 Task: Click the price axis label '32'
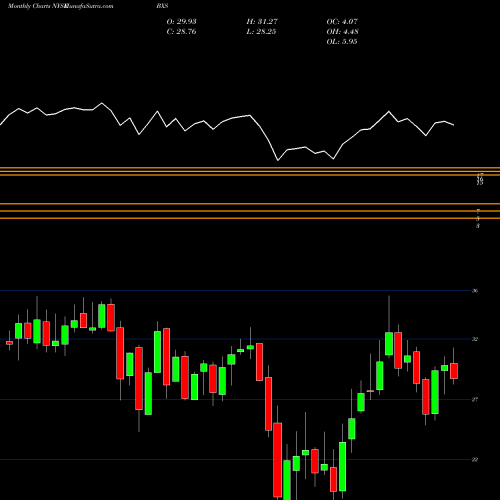[475, 339]
